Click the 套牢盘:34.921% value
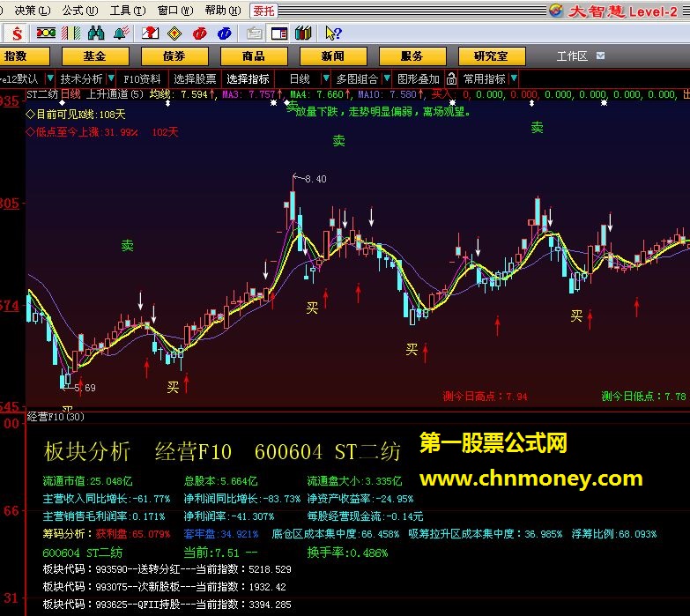 pos(221,534)
